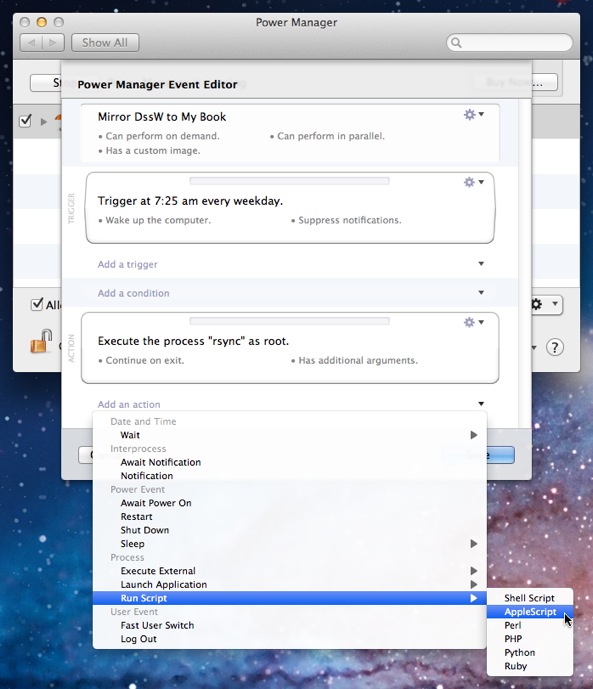Open the trigger card gear menu
This screenshot has width=593, height=689.
coord(474,182)
